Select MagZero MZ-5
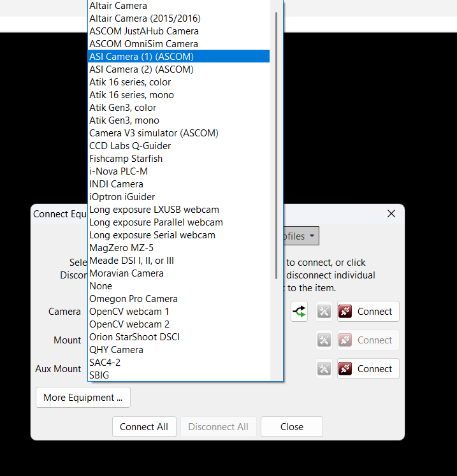The image size is (457, 476). pos(178,248)
